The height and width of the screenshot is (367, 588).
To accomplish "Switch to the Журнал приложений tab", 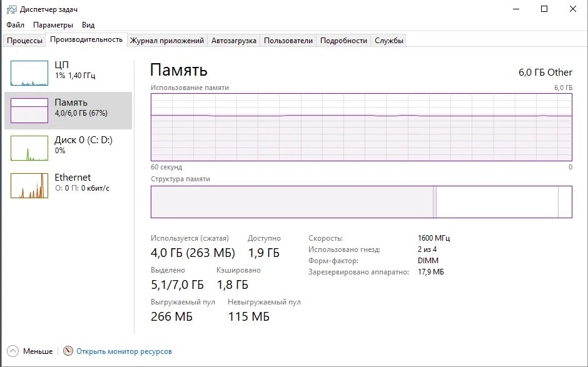I will [x=167, y=41].
